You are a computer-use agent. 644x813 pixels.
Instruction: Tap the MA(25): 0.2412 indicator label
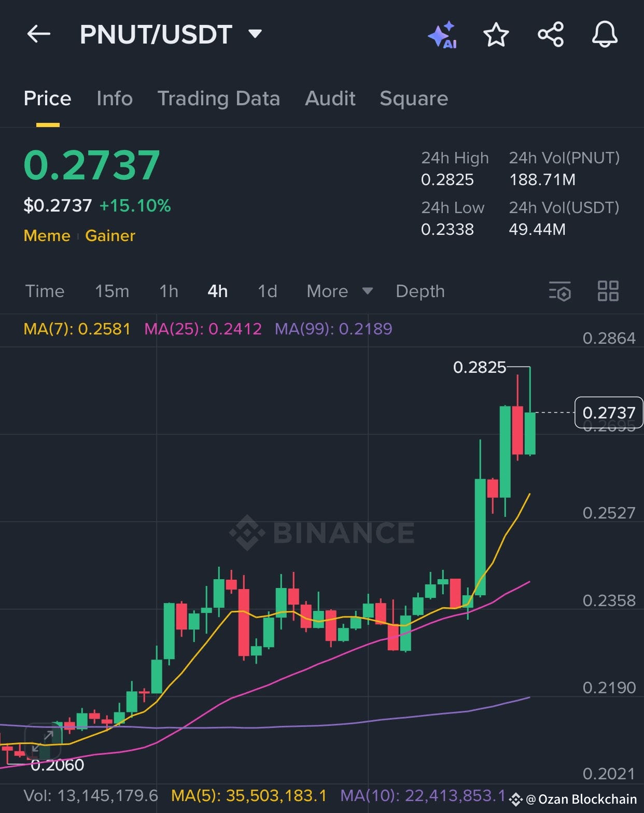[x=203, y=329]
